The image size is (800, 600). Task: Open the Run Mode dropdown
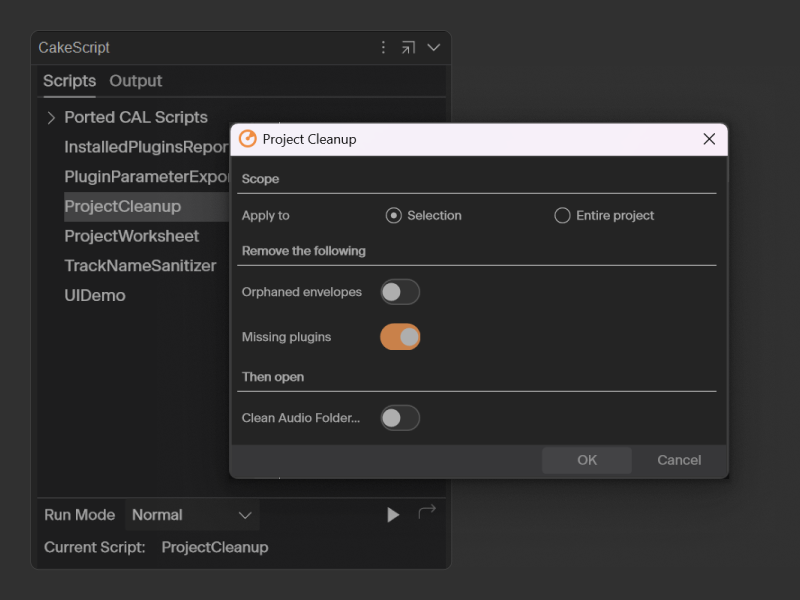point(192,515)
